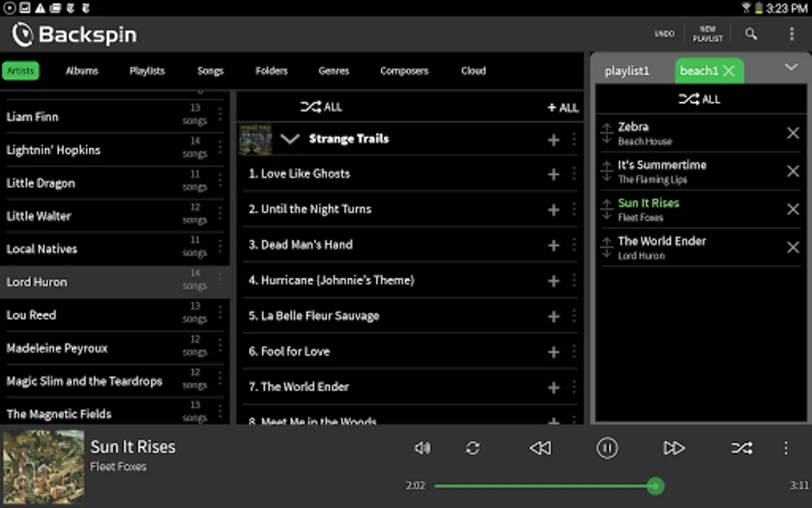The width and height of the screenshot is (812, 508).
Task: Shuffle all in beach1 playlist
Action: pos(700,99)
